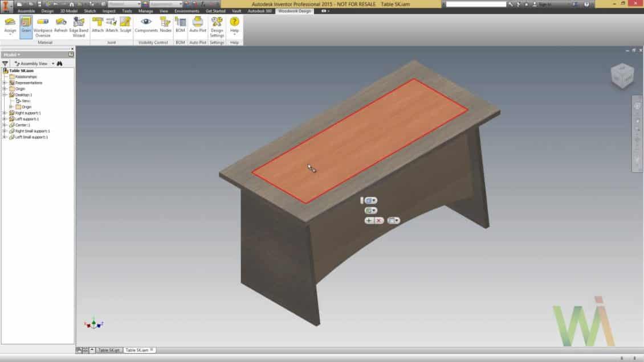This screenshot has width=644, height=362.
Task: Click the Components visibility icon
Action: tap(145, 23)
